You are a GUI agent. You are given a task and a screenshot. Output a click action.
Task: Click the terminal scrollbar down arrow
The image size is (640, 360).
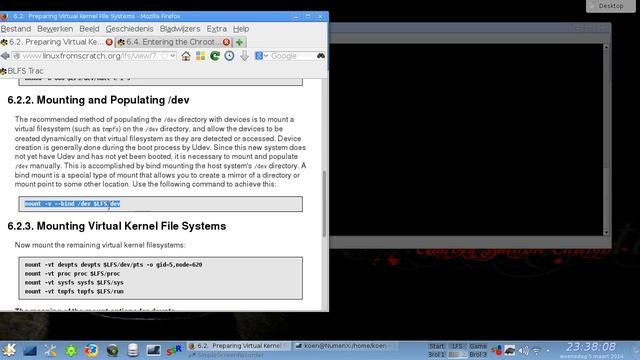coord(606,232)
